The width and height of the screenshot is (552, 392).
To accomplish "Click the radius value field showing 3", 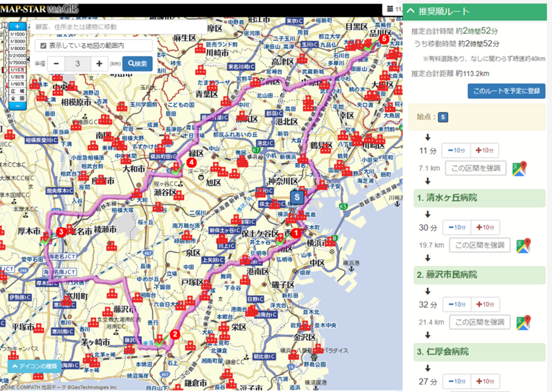I will [x=78, y=64].
